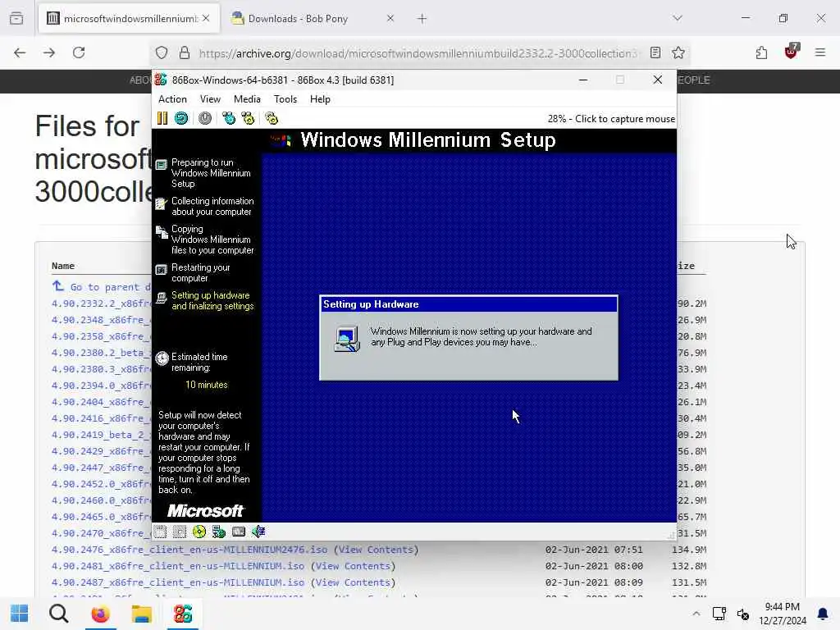Screen dimensions: 840x630
Task: Click the hard disk status icon
Action: [x=239, y=532]
